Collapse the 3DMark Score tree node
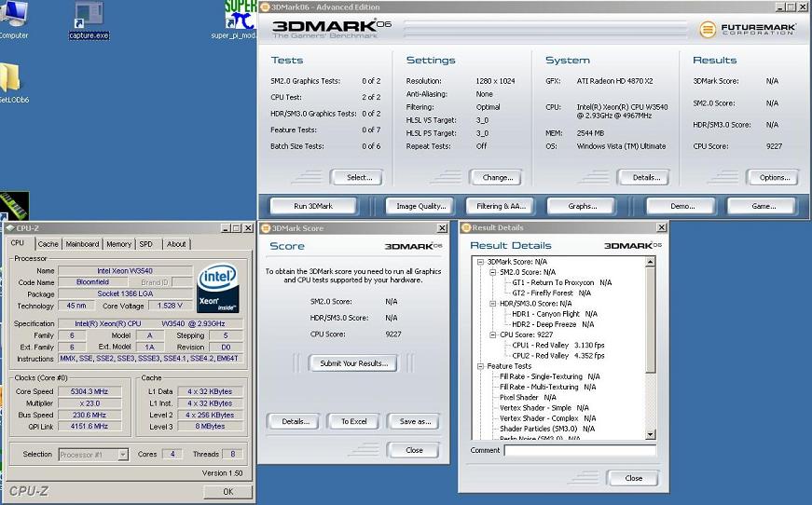This screenshot has width=812, height=505. coord(480,262)
